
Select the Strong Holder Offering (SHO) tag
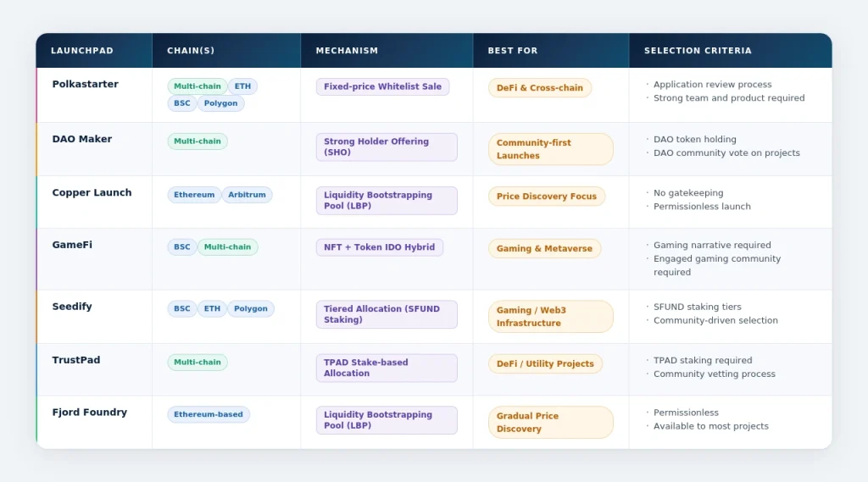click(x=386, y=147)
